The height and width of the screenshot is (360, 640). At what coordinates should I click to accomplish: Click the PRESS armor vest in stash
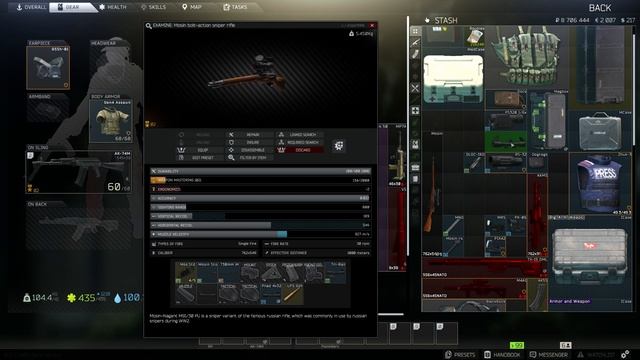pos(600,184)
